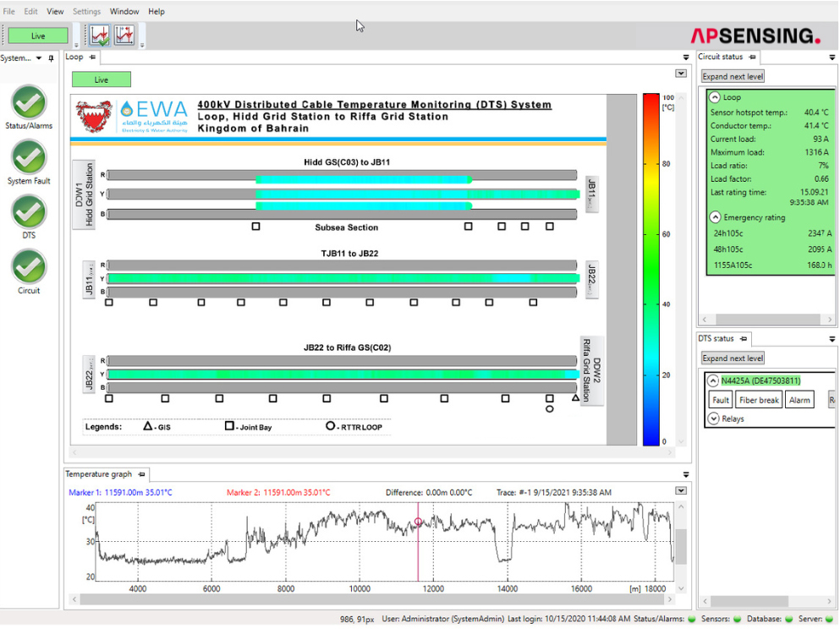Click the first trace graph toolbar icon
Viewport: 840px width, 629px height.
tap(98, 35)
